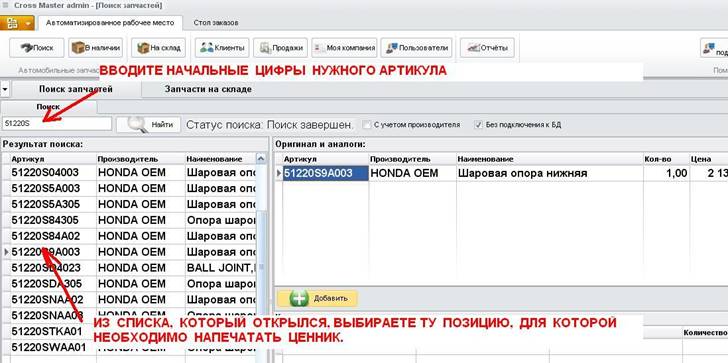Image resolution: width=728 pixels, height=363 pixels.
Task: Click the Поиск toolbar button
Action: pos(37,47)
